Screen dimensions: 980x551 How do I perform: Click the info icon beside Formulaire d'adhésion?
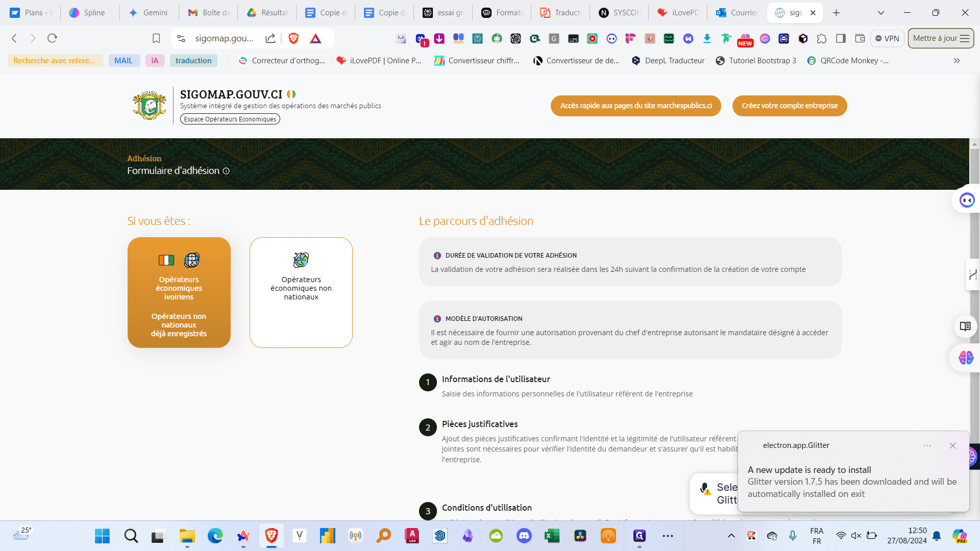(x=226, y=171)
